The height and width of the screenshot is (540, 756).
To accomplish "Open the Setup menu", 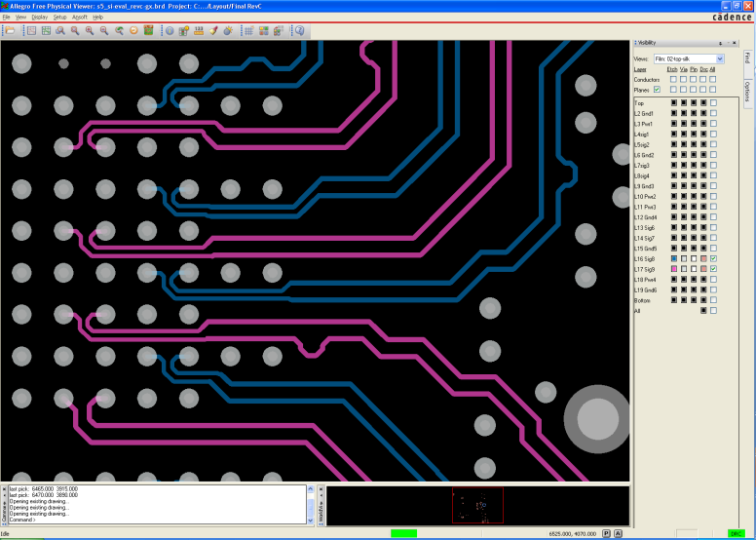I will coord(60,18).
